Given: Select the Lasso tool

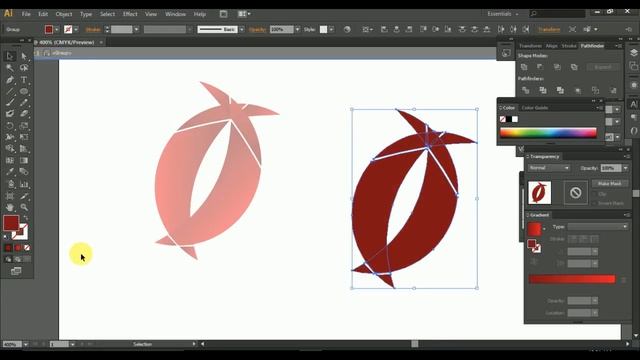Looking at the screenshot, I should tap(24, 68).
